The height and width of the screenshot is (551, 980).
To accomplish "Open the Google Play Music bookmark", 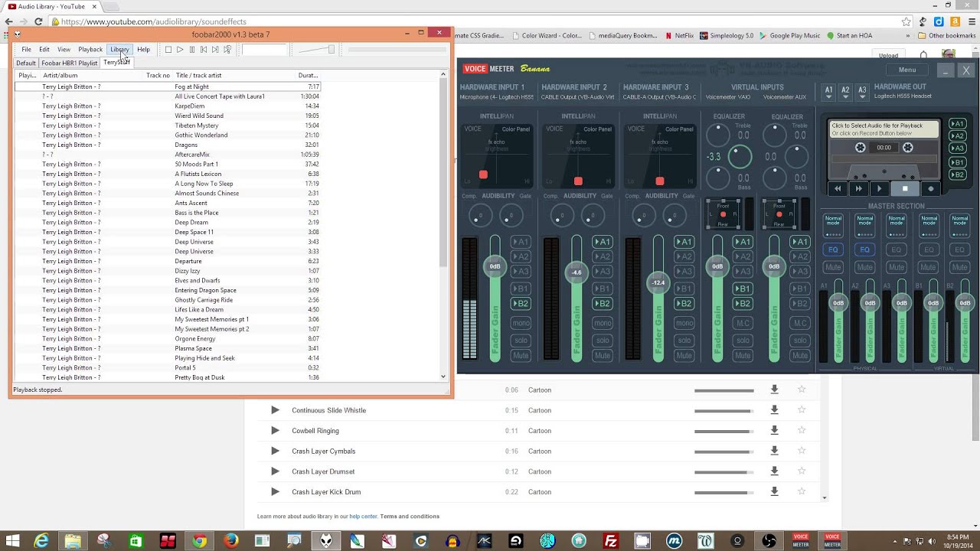I will tap(789, 35).
